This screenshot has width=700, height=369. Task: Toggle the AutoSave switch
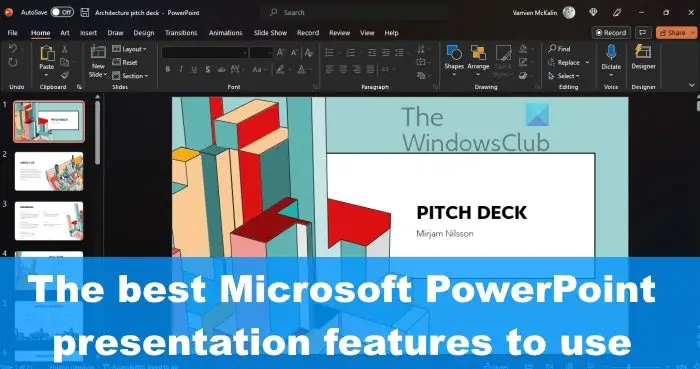click(62, 12)
